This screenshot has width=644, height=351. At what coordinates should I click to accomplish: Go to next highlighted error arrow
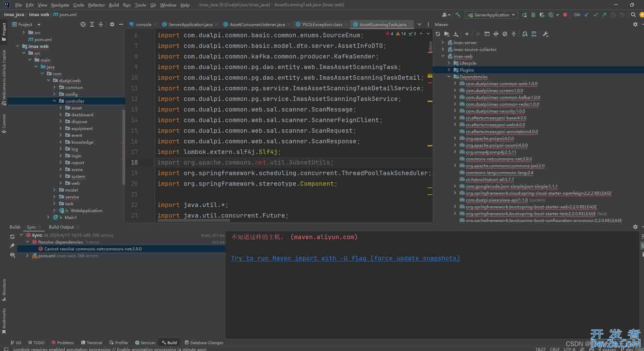pos(428,34)
